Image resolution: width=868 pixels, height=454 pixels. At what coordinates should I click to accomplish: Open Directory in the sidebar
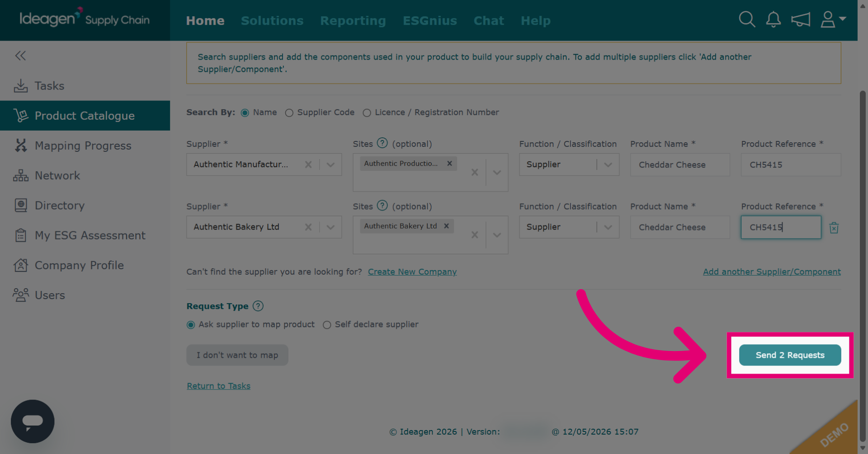click(85, 206)
